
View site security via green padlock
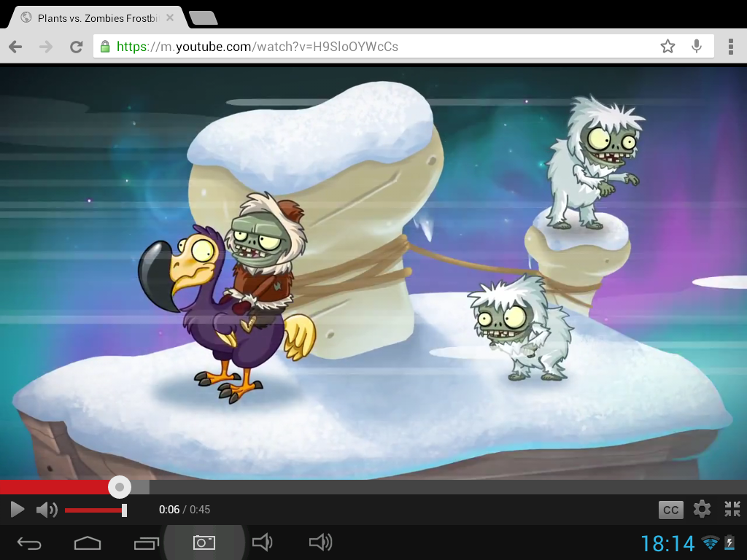click(x=105, y=46)
